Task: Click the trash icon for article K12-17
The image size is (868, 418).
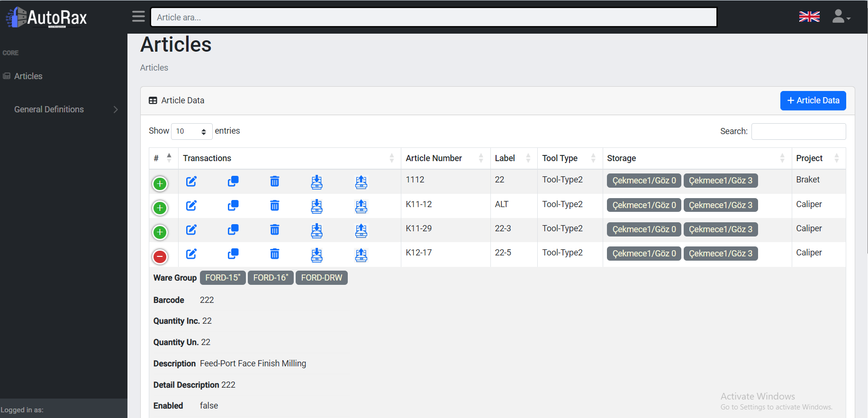Action: tap(274, 254)
